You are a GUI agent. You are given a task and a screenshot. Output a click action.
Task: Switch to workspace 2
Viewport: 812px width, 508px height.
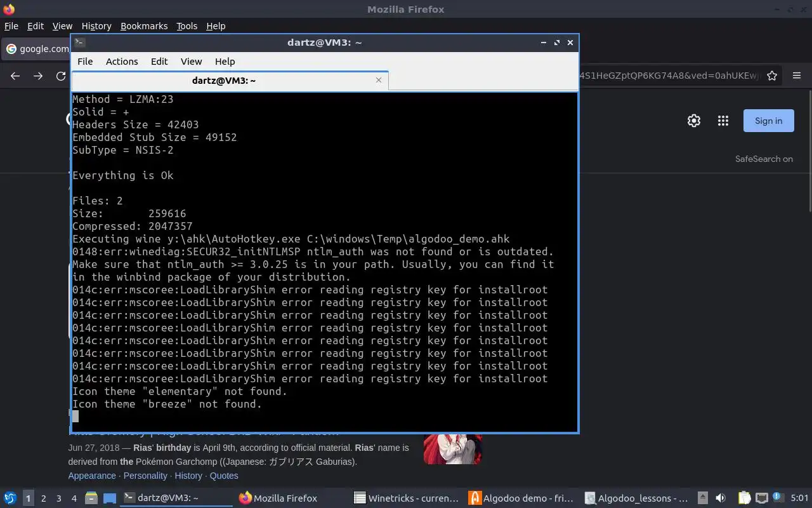(43, 498)
